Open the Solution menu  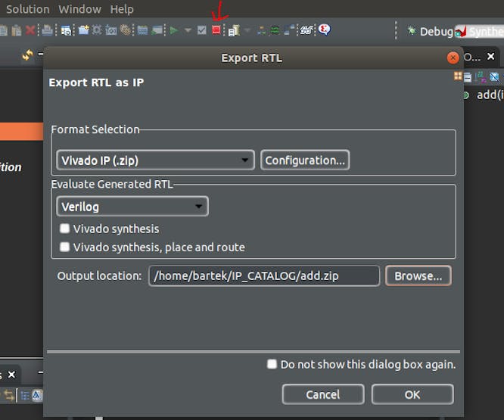28,9
